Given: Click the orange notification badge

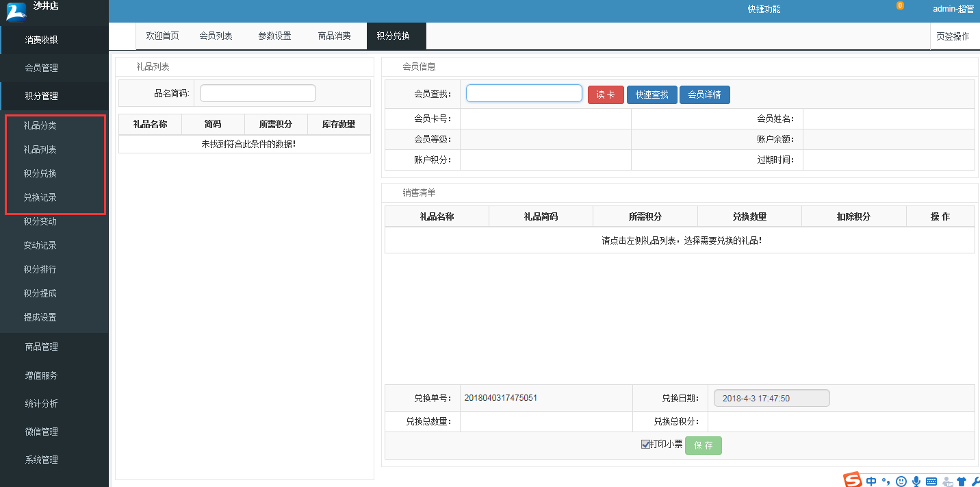Looking at the screenshot, I should click(900, 5).
